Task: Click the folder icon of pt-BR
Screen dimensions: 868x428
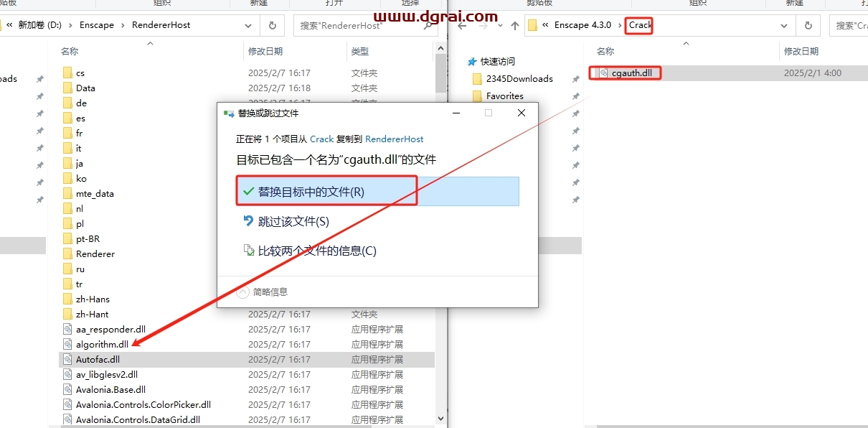Action: coord(68,238)
